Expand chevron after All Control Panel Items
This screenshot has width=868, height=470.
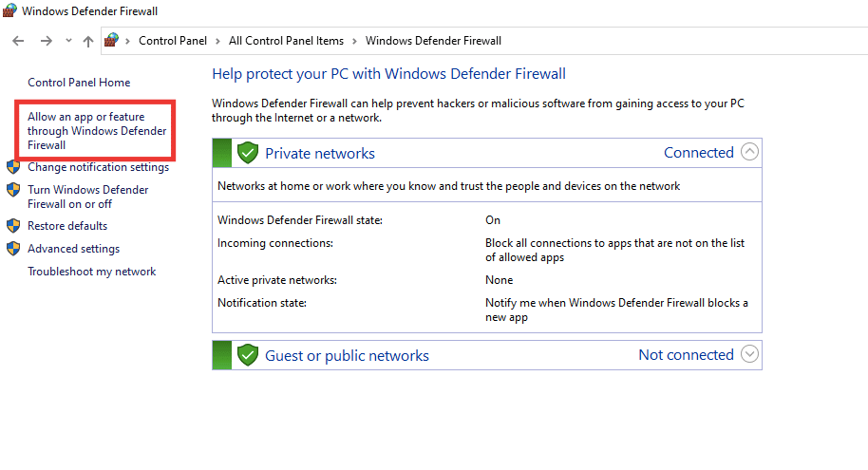click(x=354, y=41)
